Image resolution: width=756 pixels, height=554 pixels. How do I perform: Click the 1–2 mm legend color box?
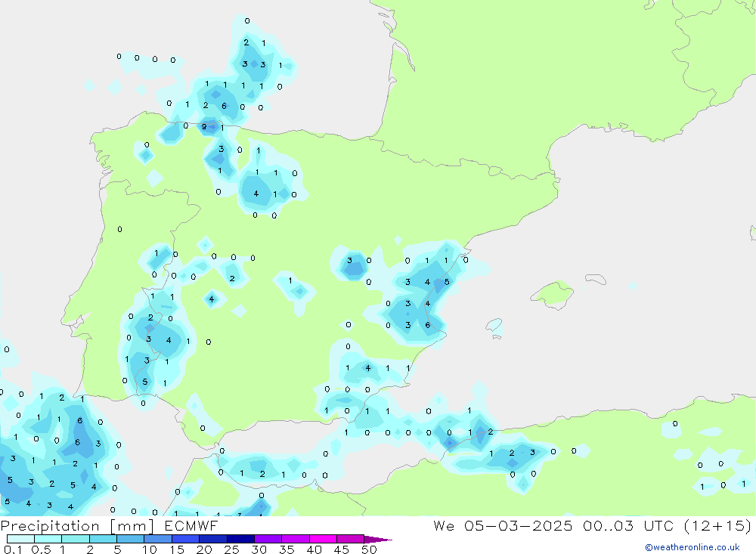(x=76, y=539)
